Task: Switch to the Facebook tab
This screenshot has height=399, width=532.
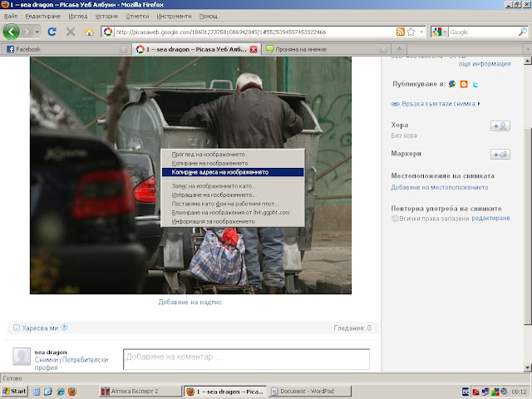Action: (x=65, y=49)
